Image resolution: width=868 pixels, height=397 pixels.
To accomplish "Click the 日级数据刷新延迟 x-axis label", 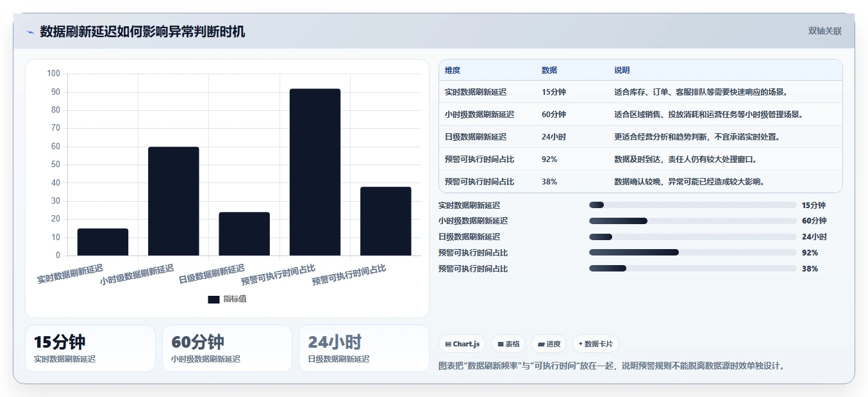I will click(x=212, y=274).
